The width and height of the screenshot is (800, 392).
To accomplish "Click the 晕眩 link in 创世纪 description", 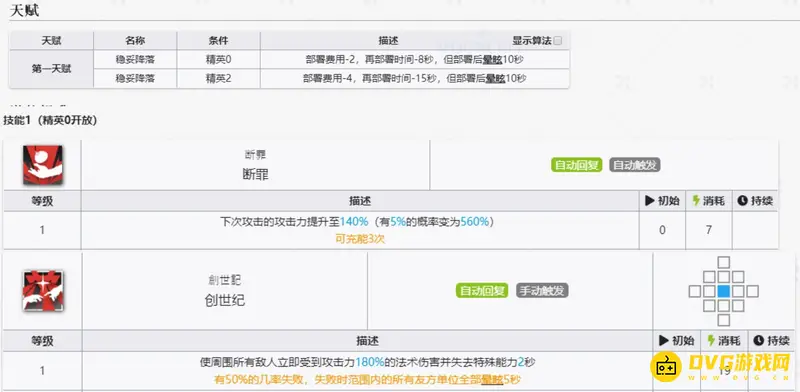I will click(x=491, y=380).
